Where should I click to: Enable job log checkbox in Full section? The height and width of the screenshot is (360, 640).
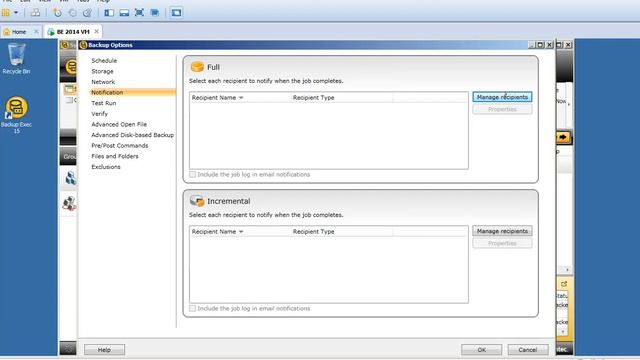click(192, 174)
